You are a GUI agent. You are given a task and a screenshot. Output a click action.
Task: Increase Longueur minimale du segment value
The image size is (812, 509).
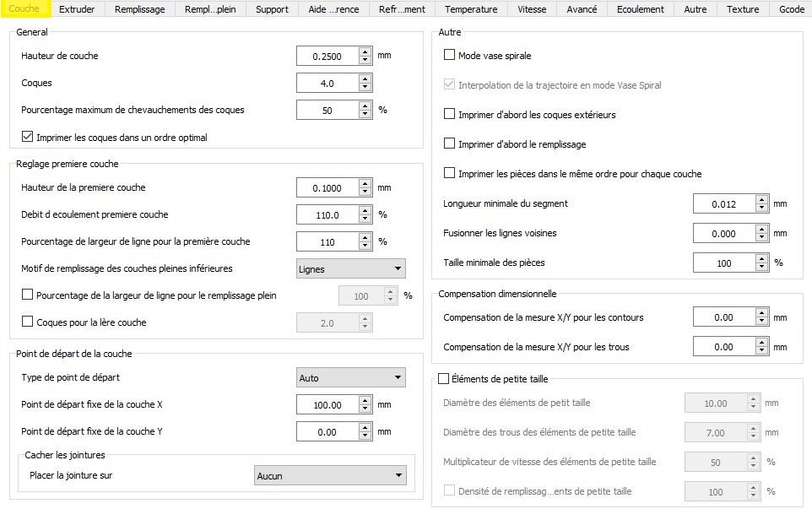pyautogui.click(x=761, y=199)
